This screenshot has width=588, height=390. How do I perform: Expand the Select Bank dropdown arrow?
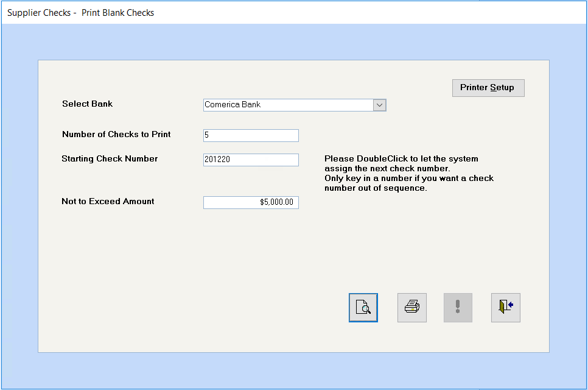[x=379, y=105]
